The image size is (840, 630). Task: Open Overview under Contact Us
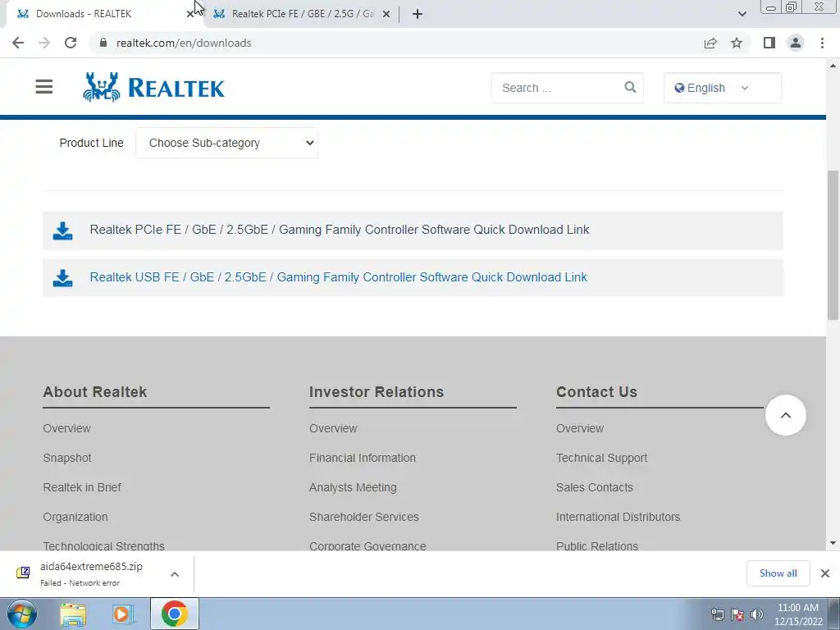click(x=580, y=428)
